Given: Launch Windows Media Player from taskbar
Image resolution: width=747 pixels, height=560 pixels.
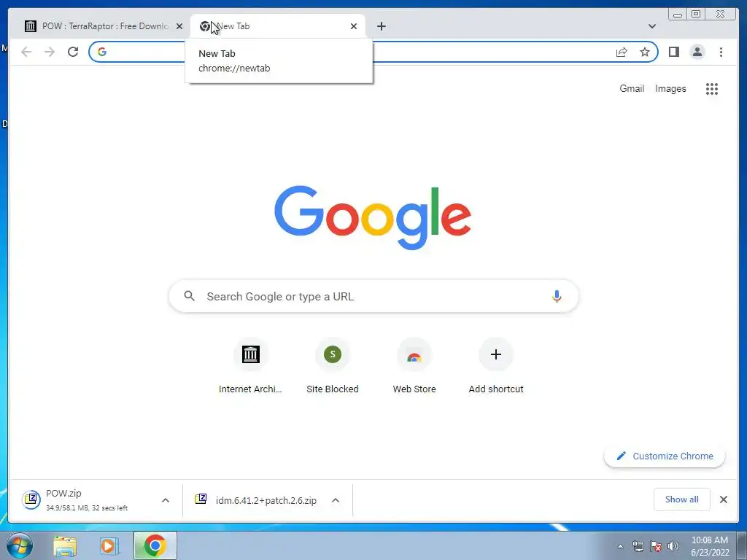Looking at the screenshot, I should click(109, 545).
